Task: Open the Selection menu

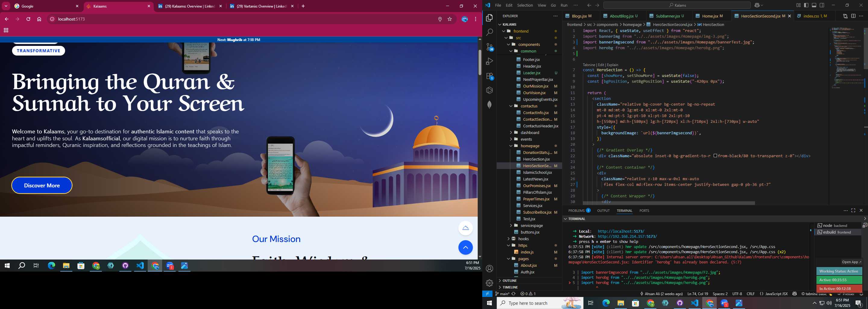Action: pyautogui.click(x=525, y=5)
